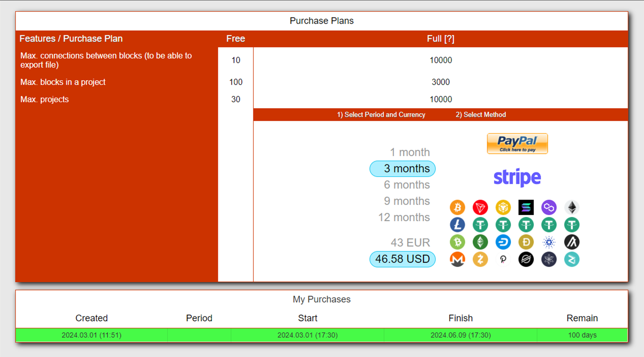Select the Polkadot icon
Image resolution: width=644 pixels, height=357 pixels.
point(503,259)
